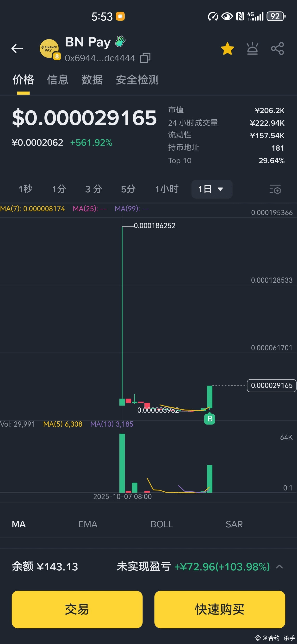Image resolution: width=297 pixels, height=644 pixels.
Task: Toggle the favorite star
Action: point(227,49)
